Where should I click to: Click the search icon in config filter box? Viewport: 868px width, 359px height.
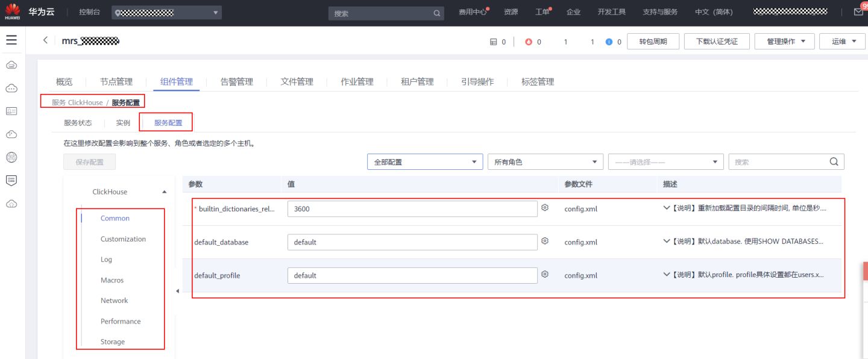click(834, 161)
